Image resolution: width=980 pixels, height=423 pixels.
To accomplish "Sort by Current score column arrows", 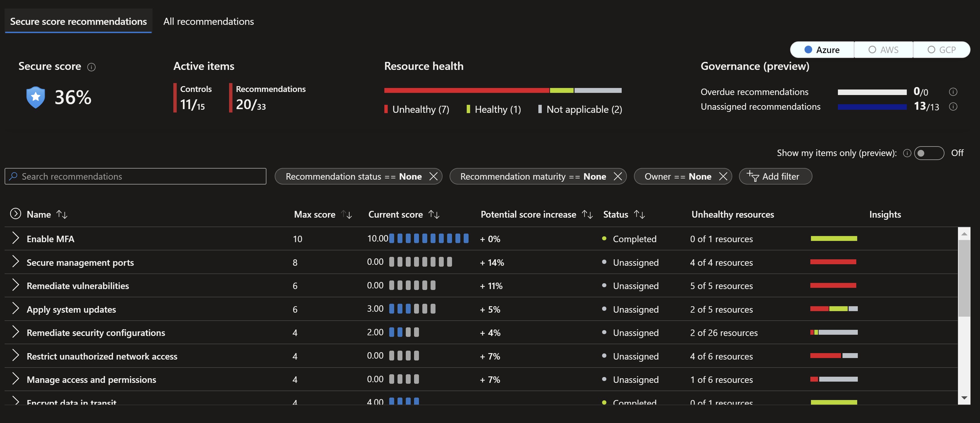I will click(x=434, y=214).
